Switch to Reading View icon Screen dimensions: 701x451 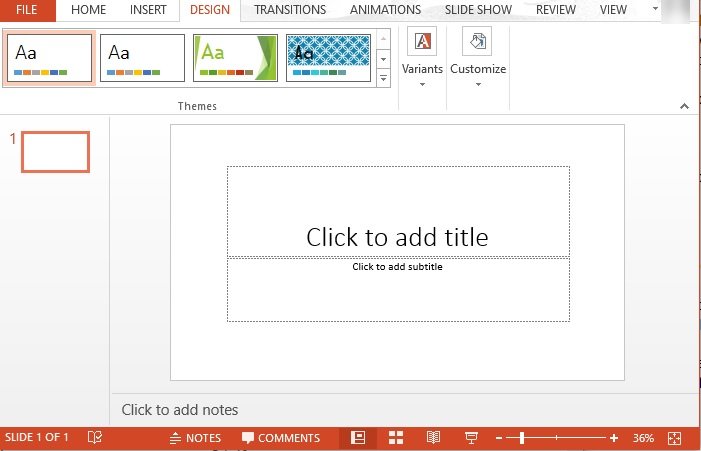[433, 438]
